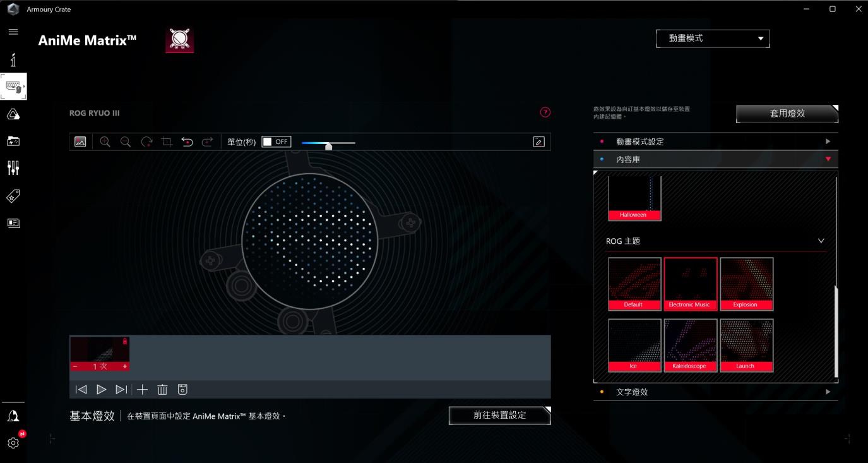Viewport: 868px width, 463px height.
Task: Decrease repeat count with minus button
Action: click(x=75, y=366)
